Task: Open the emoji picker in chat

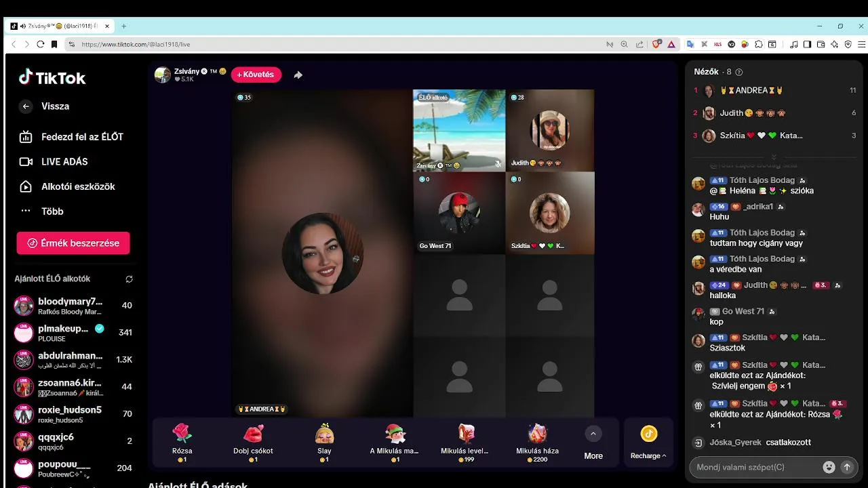Action: pos(829,467)
